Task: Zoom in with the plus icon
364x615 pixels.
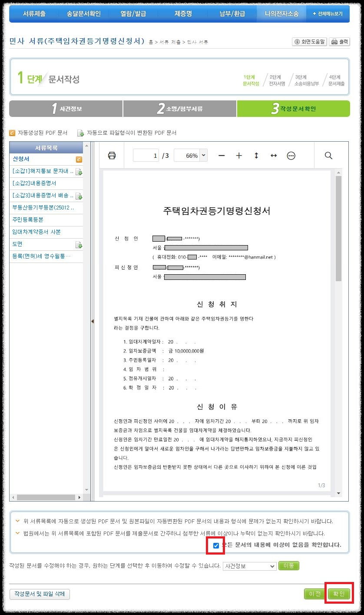Action: [239, 156]
